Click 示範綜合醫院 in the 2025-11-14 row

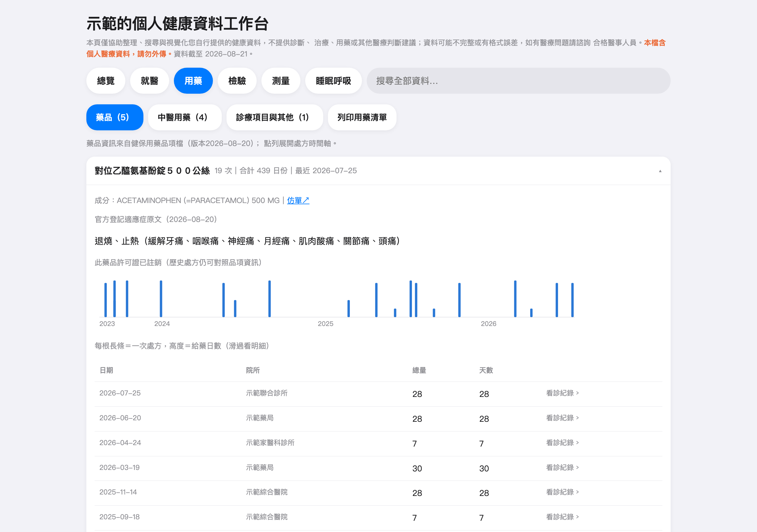point(267,492)
